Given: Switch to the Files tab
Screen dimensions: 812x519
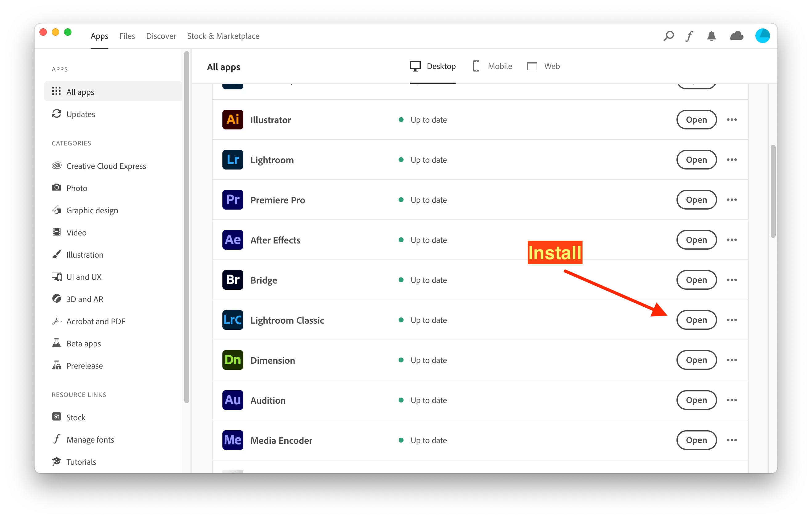Looking at the screenshot, I should coord(127,36).
